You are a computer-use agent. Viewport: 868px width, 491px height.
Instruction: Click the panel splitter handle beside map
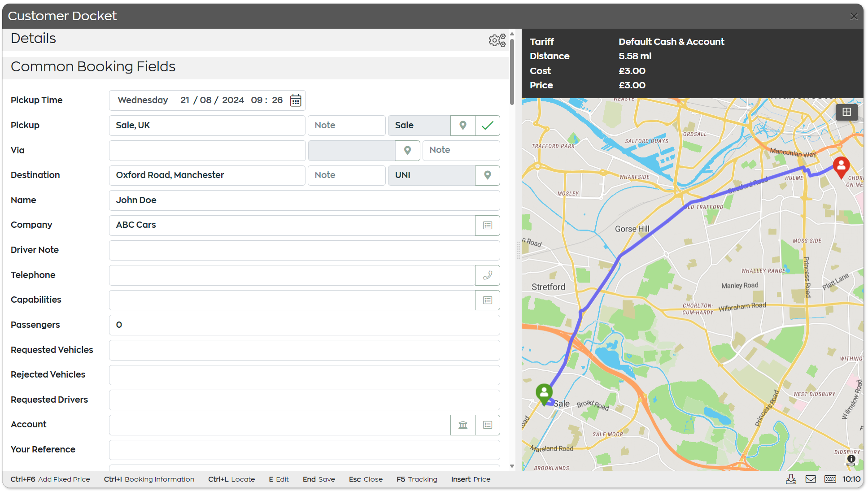coord(519,250)
